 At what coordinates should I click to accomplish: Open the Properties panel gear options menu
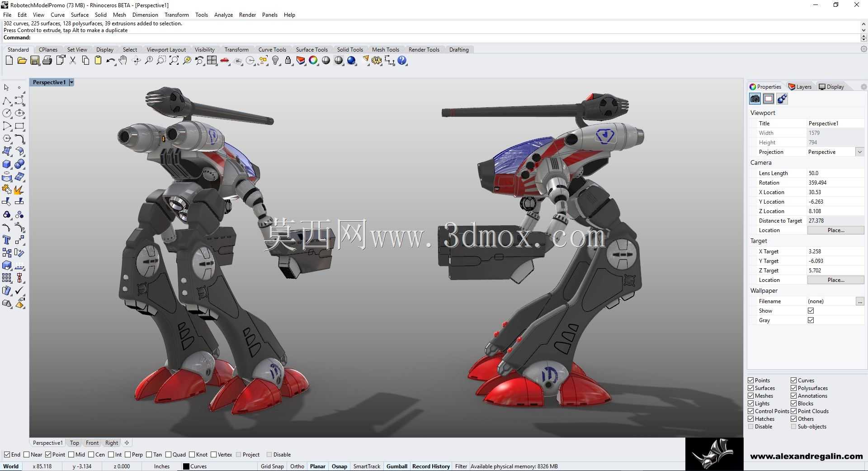[x=863, y=87]
